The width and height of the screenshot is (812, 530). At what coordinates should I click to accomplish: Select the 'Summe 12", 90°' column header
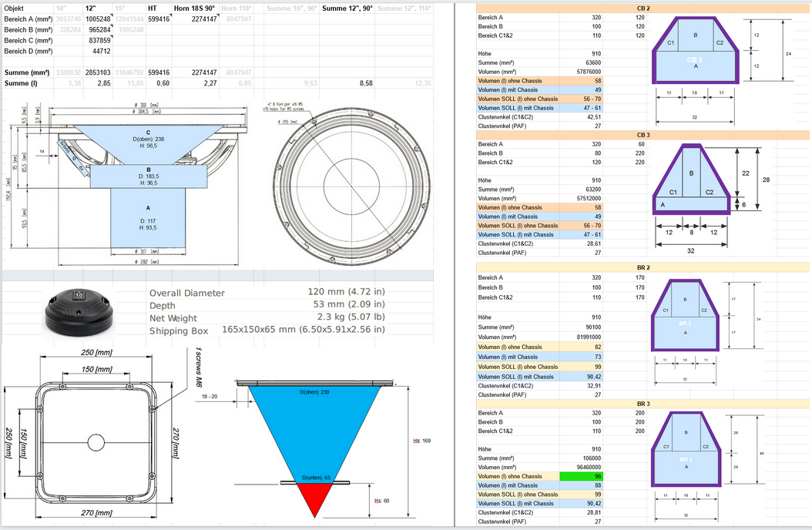[347, 8]
